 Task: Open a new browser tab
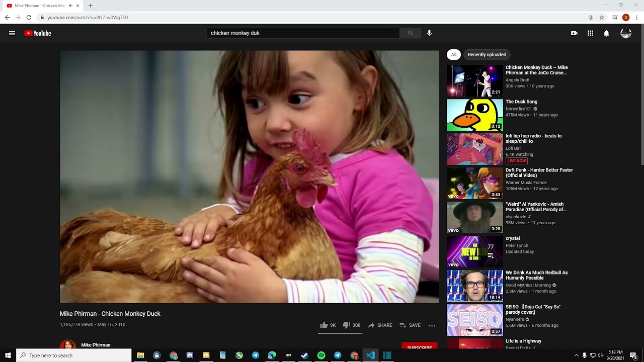[91, 6]
